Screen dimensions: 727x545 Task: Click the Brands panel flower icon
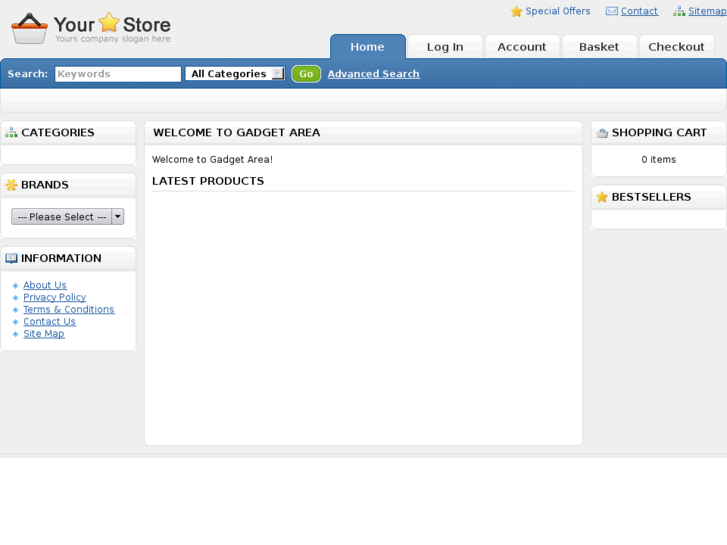tap(11, 185)
